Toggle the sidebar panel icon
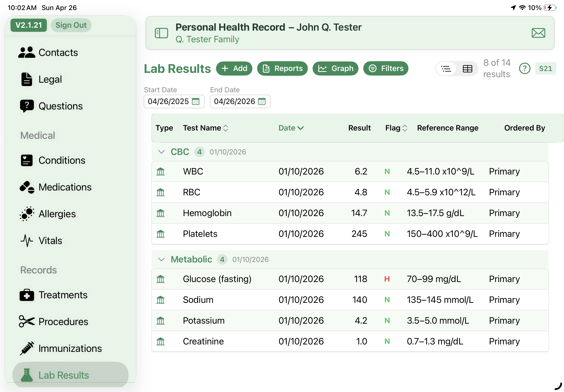Screen dimensions: 564x392 click(x=161, y=33)
